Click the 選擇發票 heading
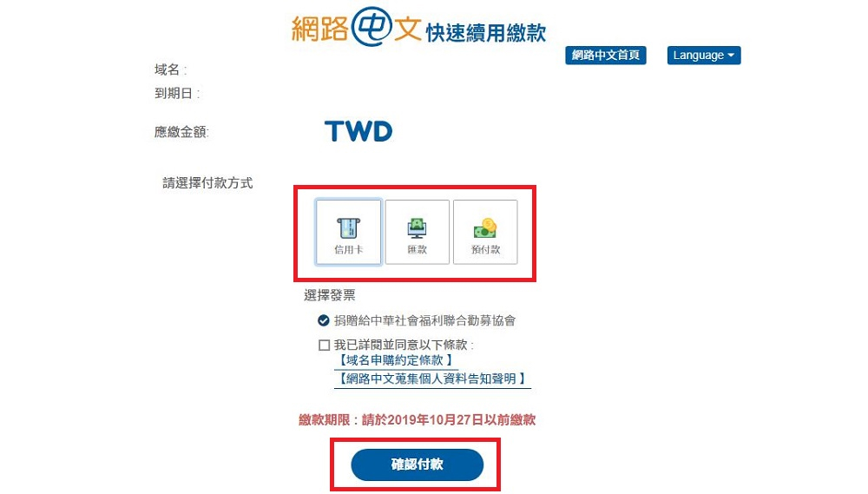Screen dimensions: 868x494 (x=329, y=295)
